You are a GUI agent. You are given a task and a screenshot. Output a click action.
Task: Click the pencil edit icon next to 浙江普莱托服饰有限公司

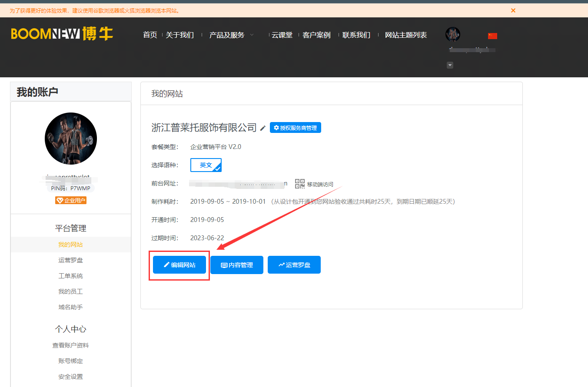(x=263, y=128)
